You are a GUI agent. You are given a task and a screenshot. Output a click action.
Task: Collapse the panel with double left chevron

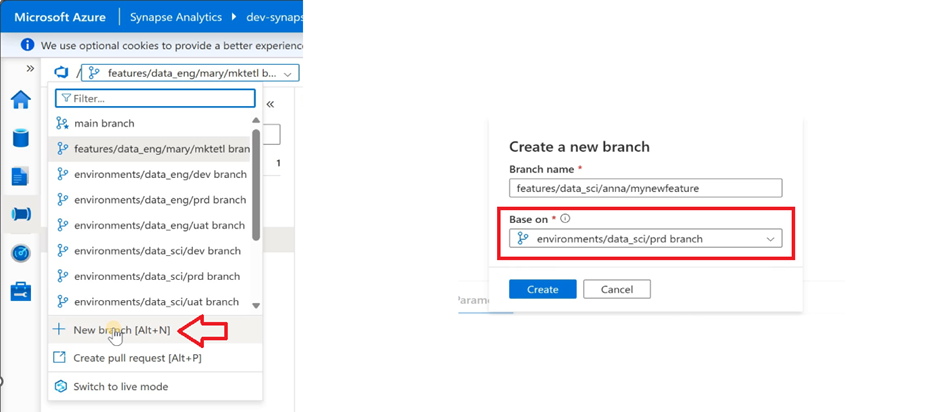(x=270, y=104)
